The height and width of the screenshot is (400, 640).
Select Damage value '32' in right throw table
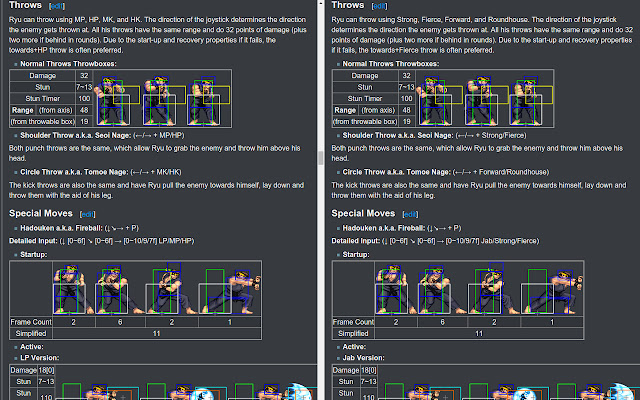coord(407,76)
